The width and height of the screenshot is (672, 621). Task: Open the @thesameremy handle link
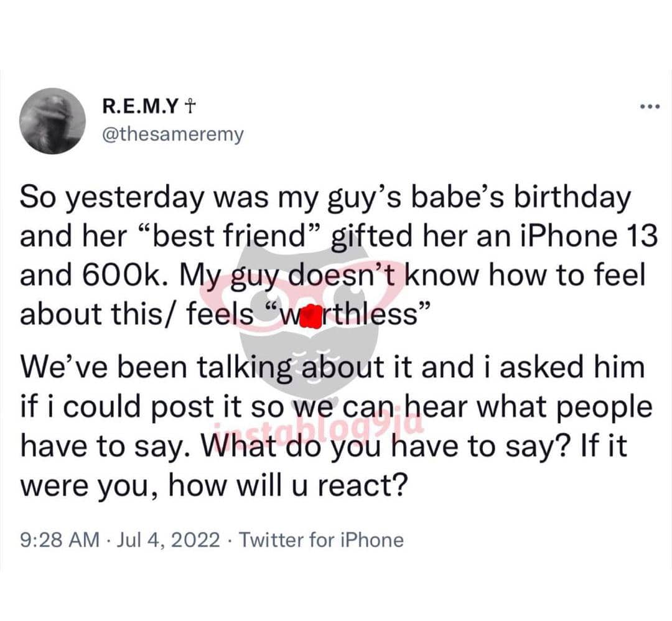click(x=172, y=134)
